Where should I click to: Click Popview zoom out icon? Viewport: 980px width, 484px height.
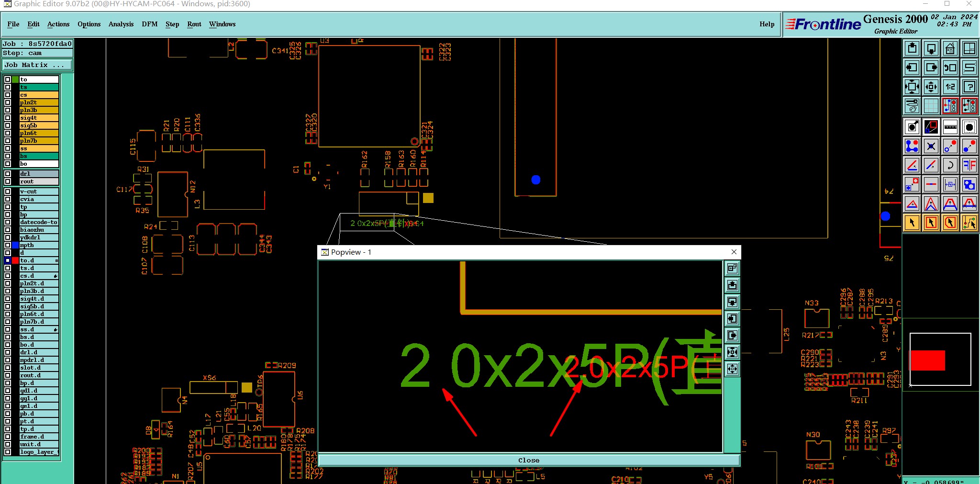click(732, 369)
